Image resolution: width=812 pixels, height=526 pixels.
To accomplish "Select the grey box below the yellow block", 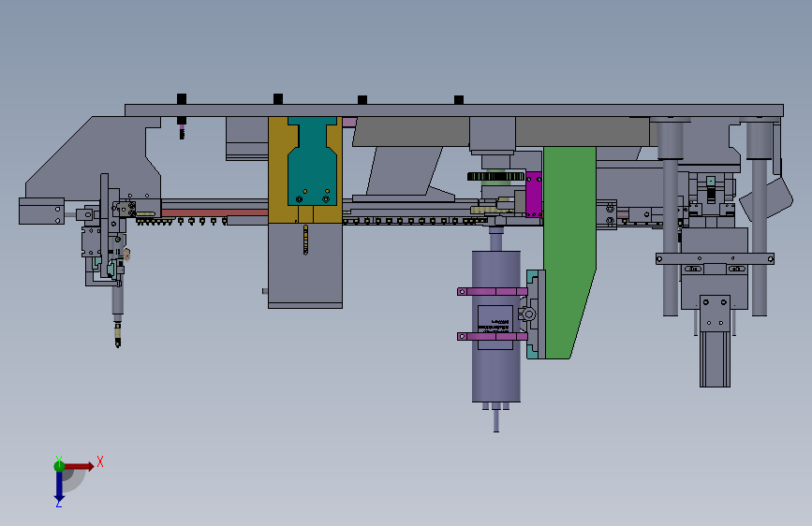I will click(305, 266).
